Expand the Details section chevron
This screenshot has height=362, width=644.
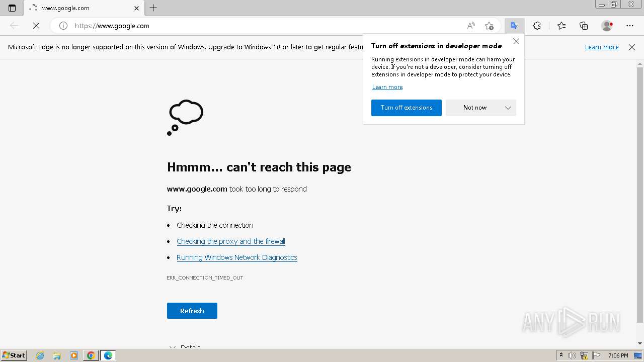coord(173,347)
